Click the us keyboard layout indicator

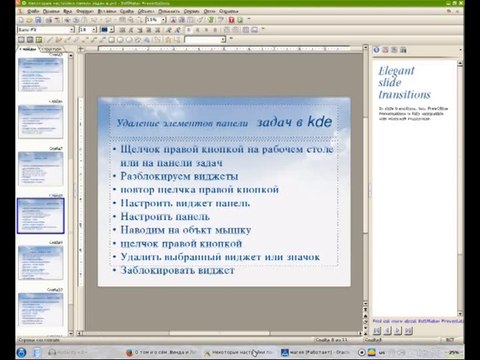point(382,352)
